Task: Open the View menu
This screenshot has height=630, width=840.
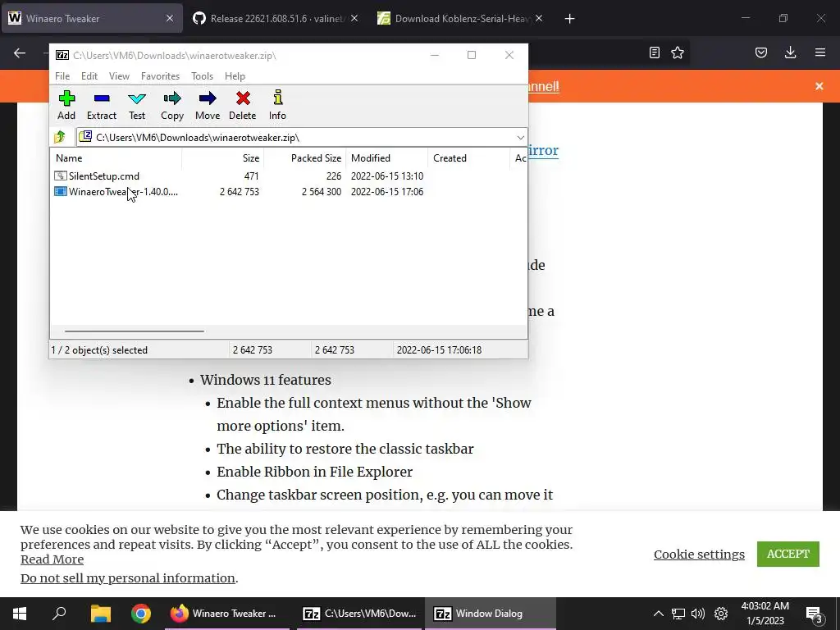Action: tap(119, 76)
